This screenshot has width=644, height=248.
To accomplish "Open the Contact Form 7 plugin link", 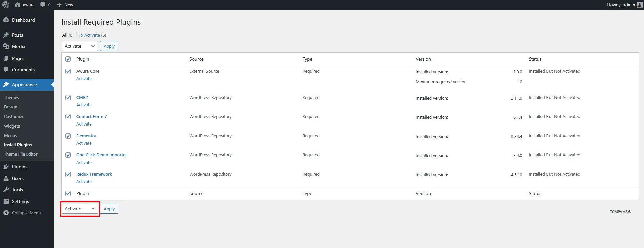I will (x=91, y=116).
